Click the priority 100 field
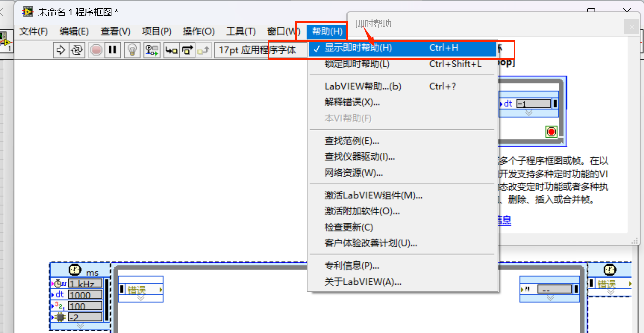 (85, 306)
